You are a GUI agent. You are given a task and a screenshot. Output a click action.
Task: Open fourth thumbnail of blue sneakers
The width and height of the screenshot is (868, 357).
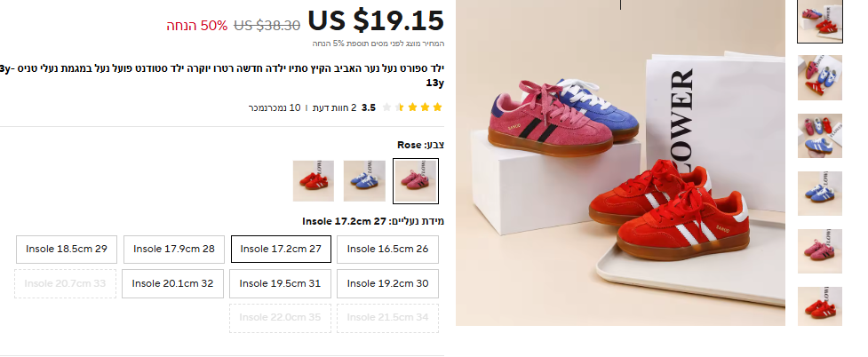click(x=820, y=194)
